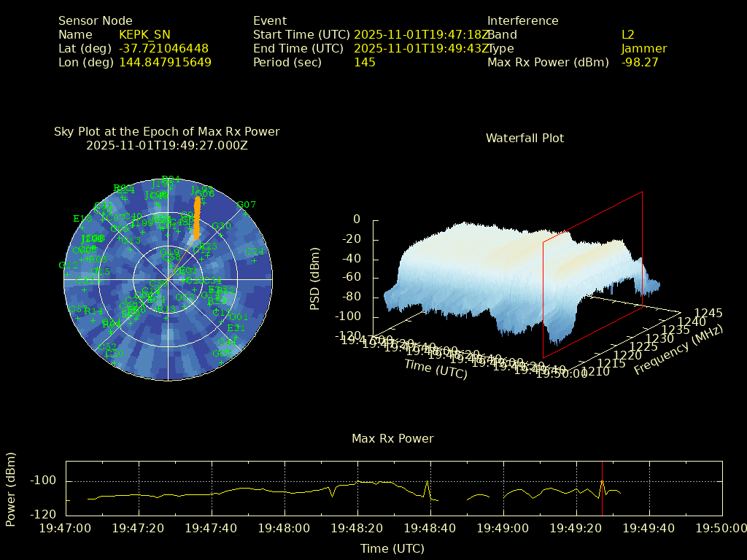Image resolution: width=747 pixels, height=560 pixels.
Task: Click the Waterfall Plot title
Action: tap(525, 138)
